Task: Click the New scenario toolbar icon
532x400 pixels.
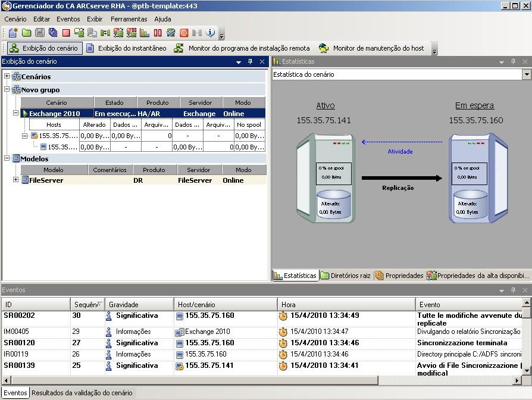Action: pos(13,33)
